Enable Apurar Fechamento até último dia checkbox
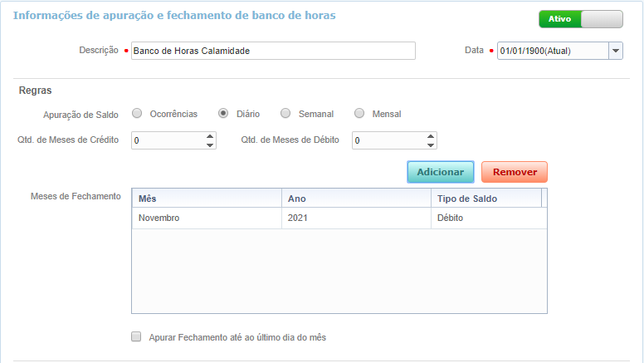This screenshot has height=363, width=644. 136,337
